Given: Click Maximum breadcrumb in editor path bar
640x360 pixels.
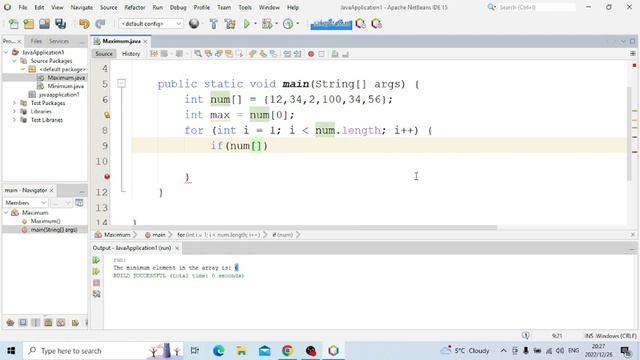Looking at the screenshot, I should (117, 235).
